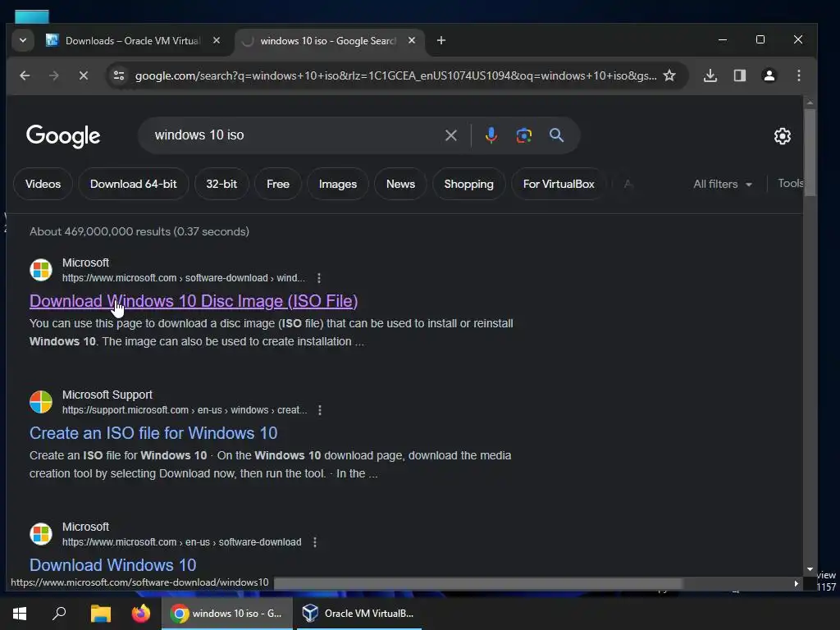The width and height of the screenshot is (840, 630).
Task: Click the browser back arrow
Action: pos(25,75)
